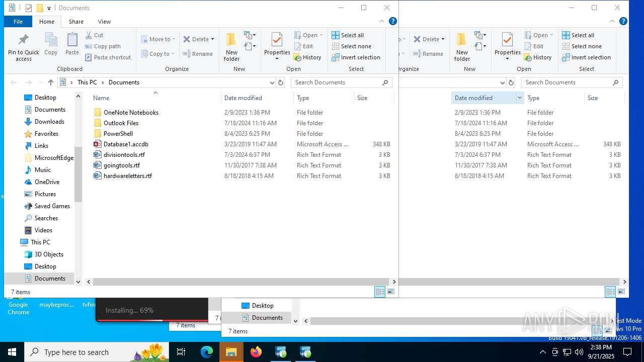Click the navigation pane vertical scrollbar

(78, 174)
